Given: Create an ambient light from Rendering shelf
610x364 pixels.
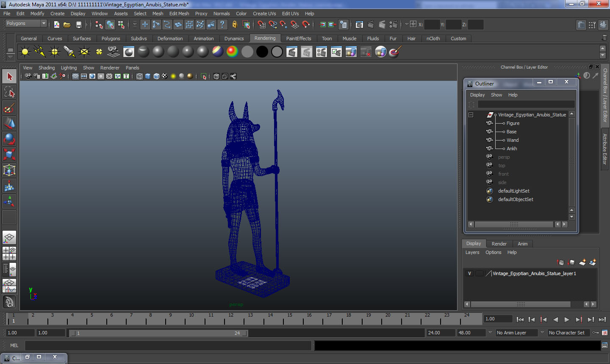Looking at the screenshot, I should tap(25, 52).
